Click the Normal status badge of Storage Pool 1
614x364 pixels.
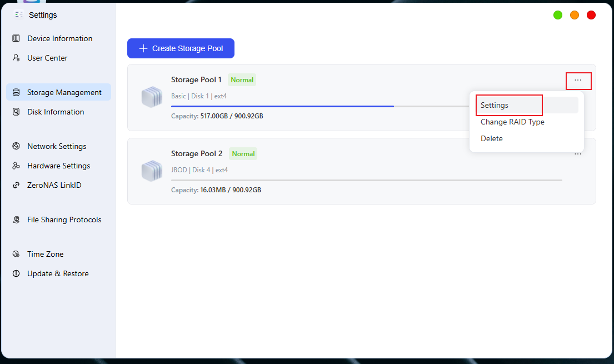pos(242,80)
